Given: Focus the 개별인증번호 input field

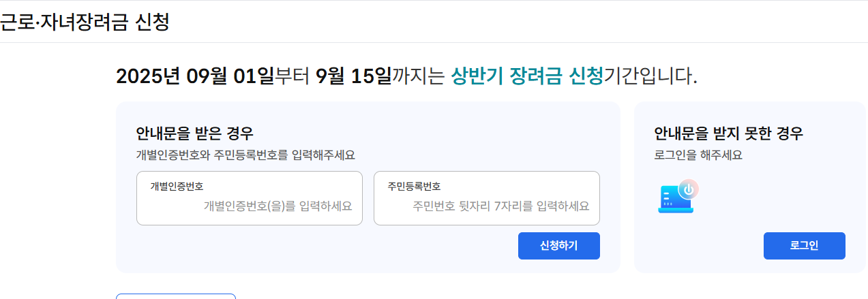Looking at the screenshot, I should click(250, 198).
